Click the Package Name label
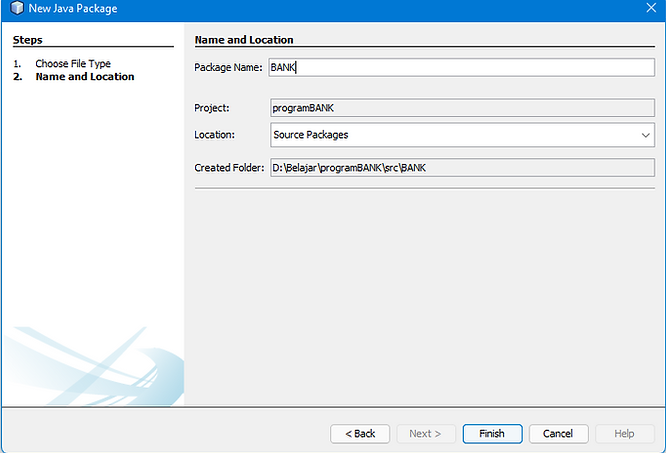The image size is (666, 453). (228, 68)
